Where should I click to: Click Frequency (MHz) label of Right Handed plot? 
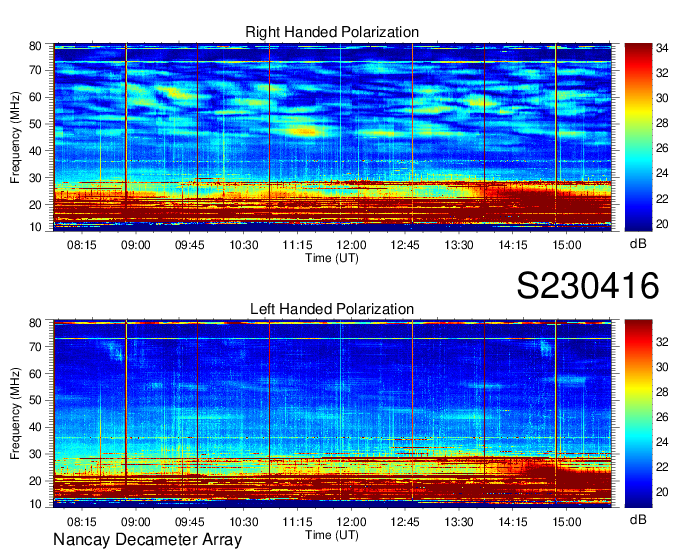pyautogui.click(x=15, y=137)
